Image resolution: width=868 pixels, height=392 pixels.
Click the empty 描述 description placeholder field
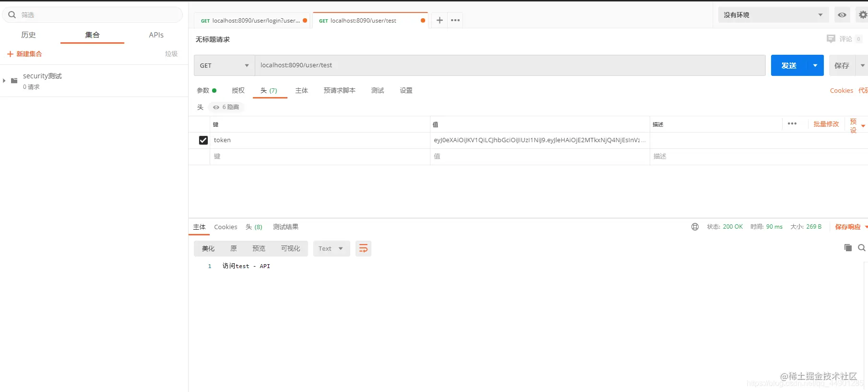coord(759,157)
